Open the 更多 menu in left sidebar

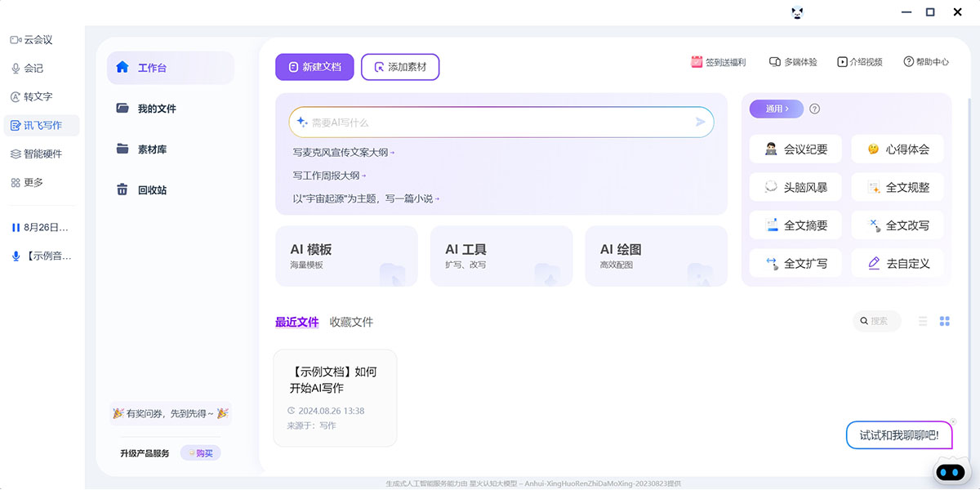point(26,182)
